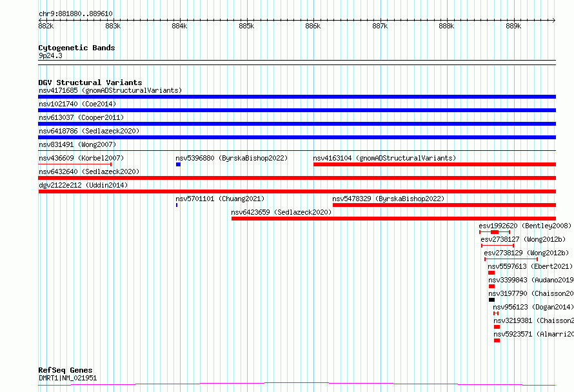Select the blue nsv613037 variant bar
This screenshot has width=574, height=392.
click(297, 124)
